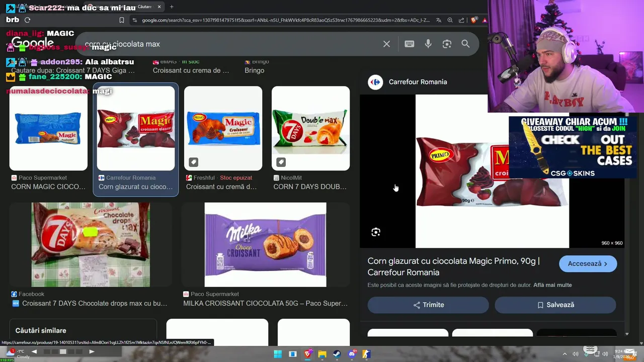The image size is (644, 362).
Task: Click the Bringo result caption
Action: click(254, 70)
